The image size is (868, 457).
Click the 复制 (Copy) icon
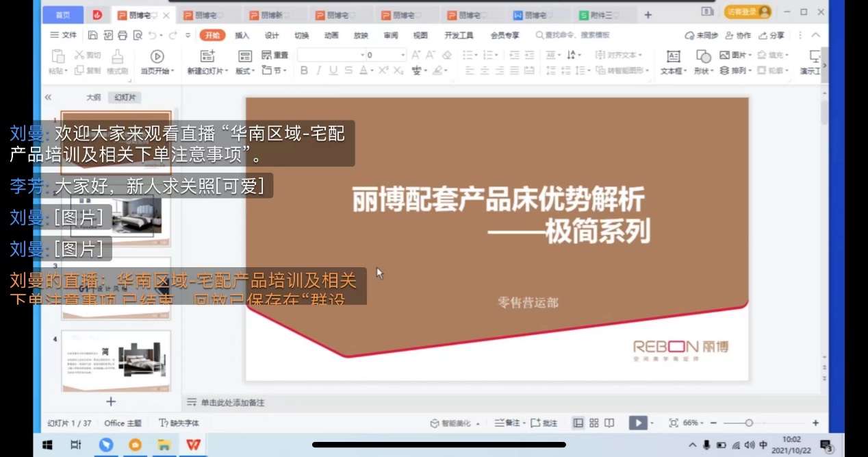79,71
